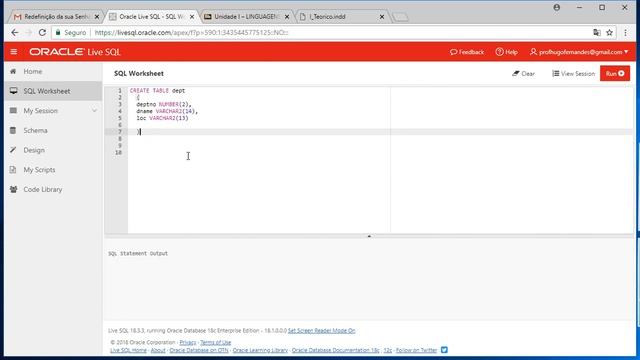This screenshot has width=640, height=360.
Task: Open the Help menu
Action: point(507,52)
